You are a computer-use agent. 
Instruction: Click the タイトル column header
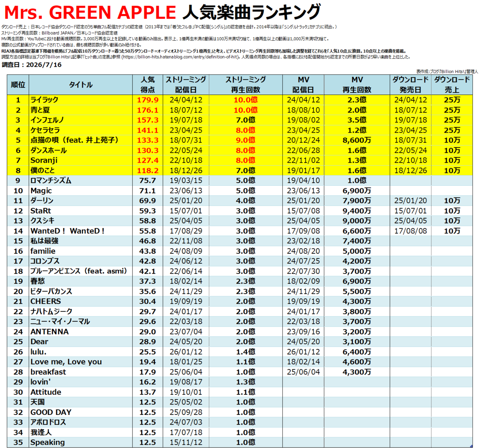click(81, 85)
